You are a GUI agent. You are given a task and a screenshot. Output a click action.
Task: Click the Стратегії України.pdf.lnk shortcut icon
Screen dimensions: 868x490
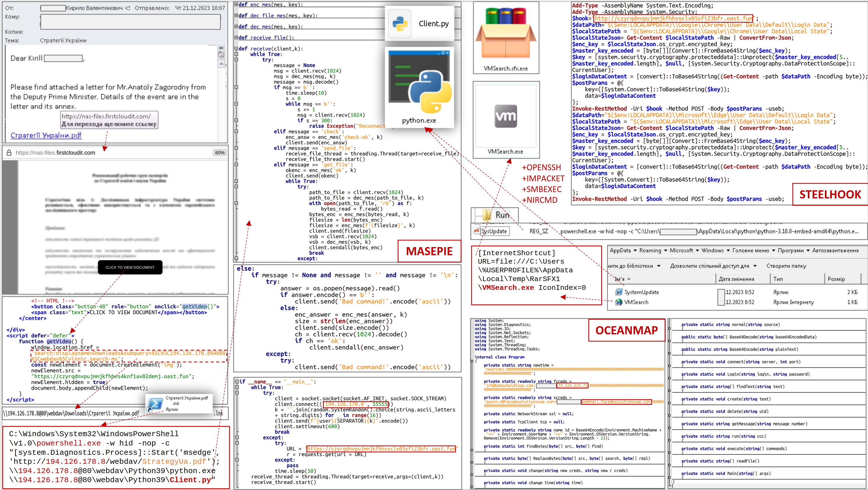pos(155,404)
